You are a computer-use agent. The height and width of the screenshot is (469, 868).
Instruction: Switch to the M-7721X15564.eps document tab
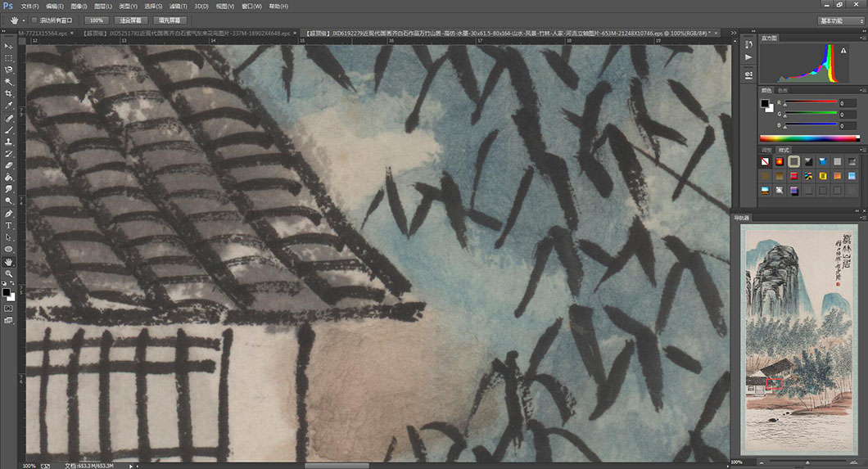(x=43, y=34)
